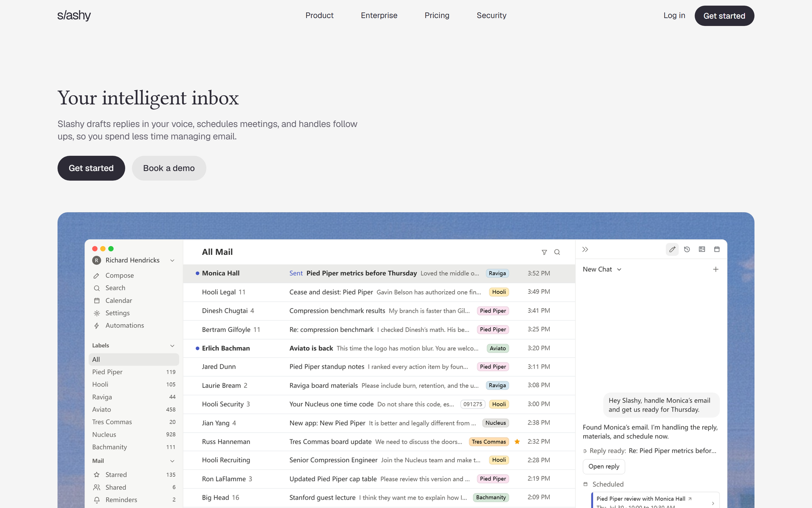The width and height of the screenshot is (812, 508).
Task: Click the star on the Russ Hanneman email
Action: click(x=517, y=442)
